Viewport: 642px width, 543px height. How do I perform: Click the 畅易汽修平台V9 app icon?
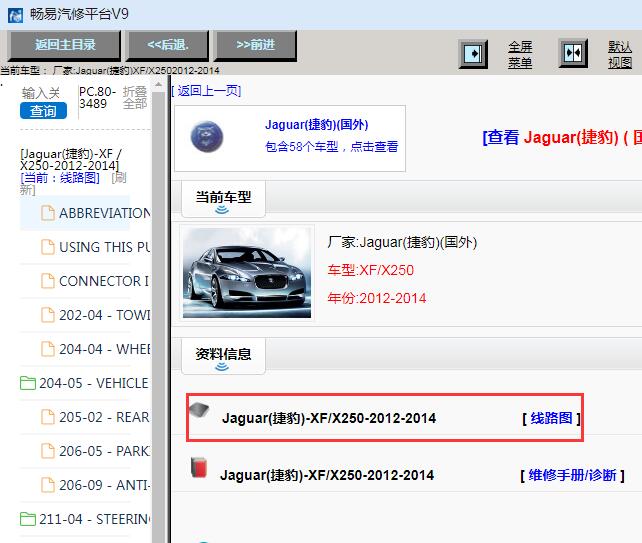[x=16, y=16]
